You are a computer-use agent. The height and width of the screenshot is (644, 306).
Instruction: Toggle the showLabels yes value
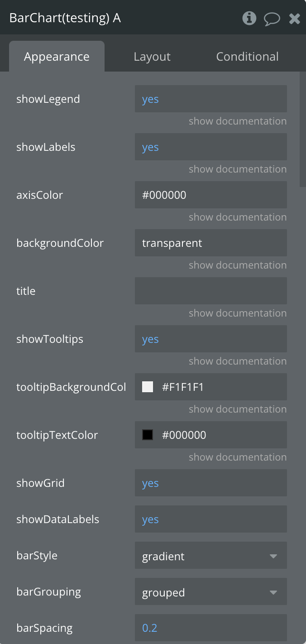151,147
